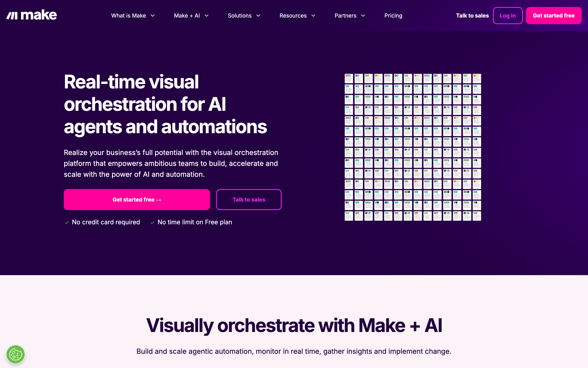Expand the Resources chevron arrow
The width and height of the screenshot is (588, 368).
(x=313, y=16)
